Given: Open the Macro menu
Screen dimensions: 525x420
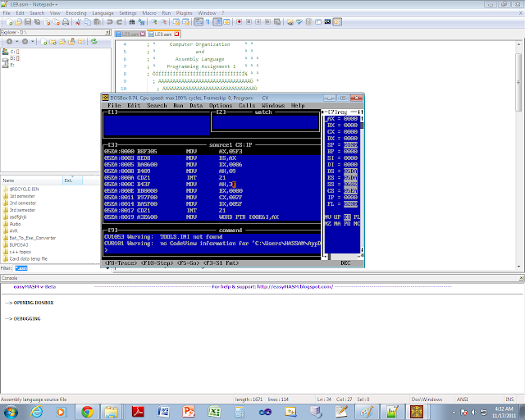Looking at the screenshot, I should [149, 13].
